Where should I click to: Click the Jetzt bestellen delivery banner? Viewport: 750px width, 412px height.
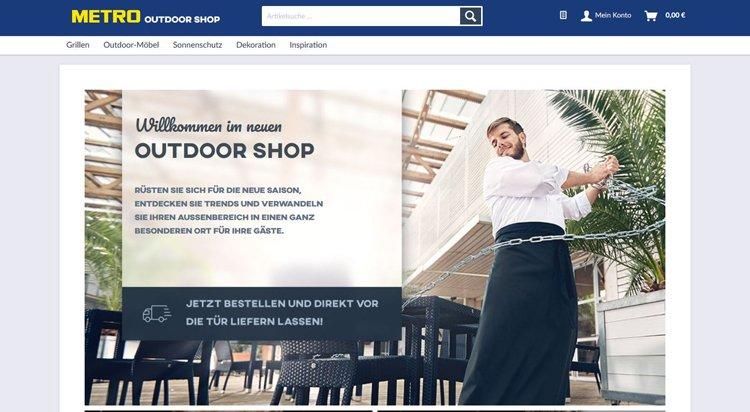tap(262, 313)
